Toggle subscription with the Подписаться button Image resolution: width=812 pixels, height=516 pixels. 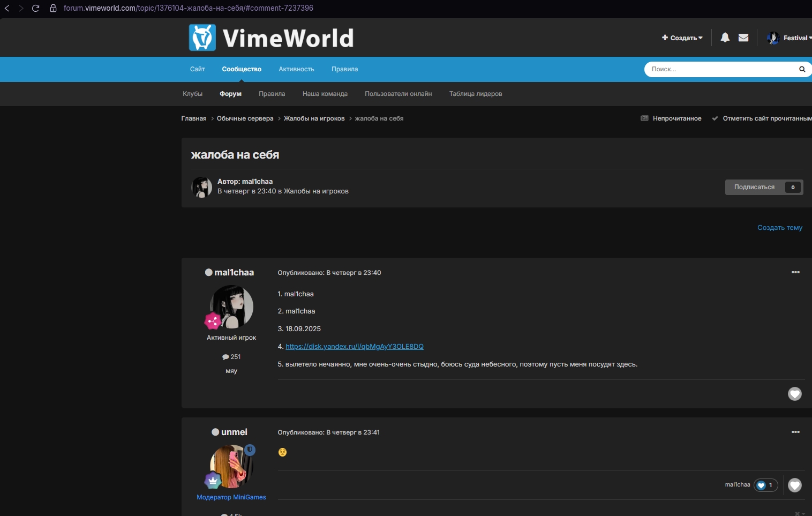pos(754,187)
